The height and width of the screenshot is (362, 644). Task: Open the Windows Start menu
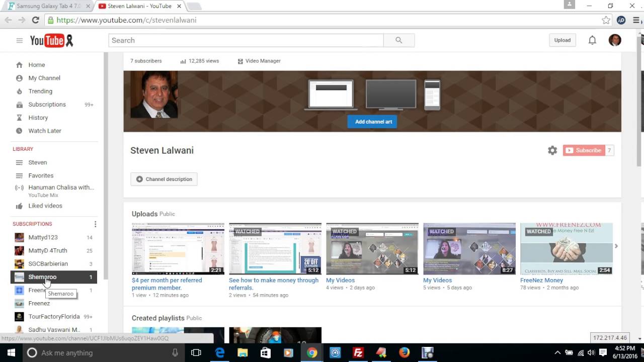10,352
